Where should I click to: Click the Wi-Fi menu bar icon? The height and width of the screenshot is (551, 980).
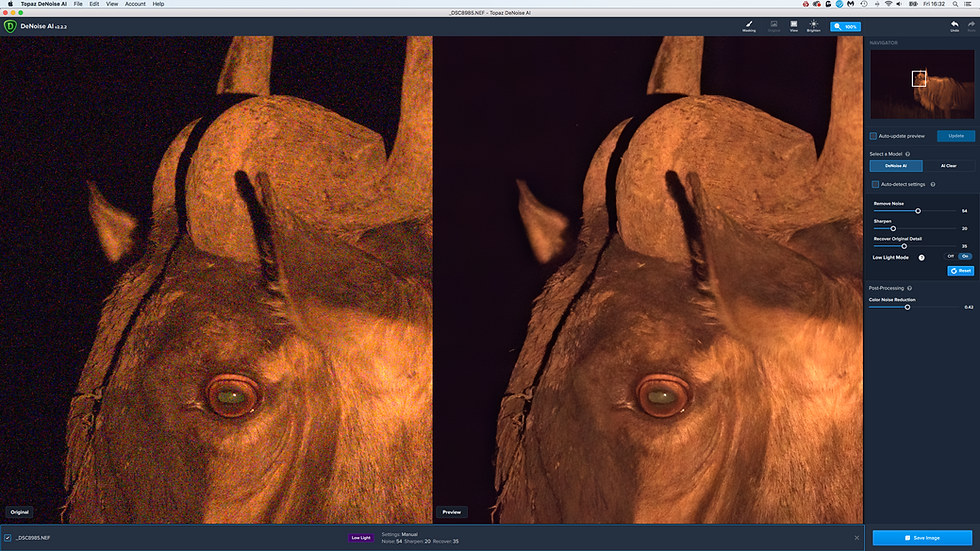tap(888, 4)
